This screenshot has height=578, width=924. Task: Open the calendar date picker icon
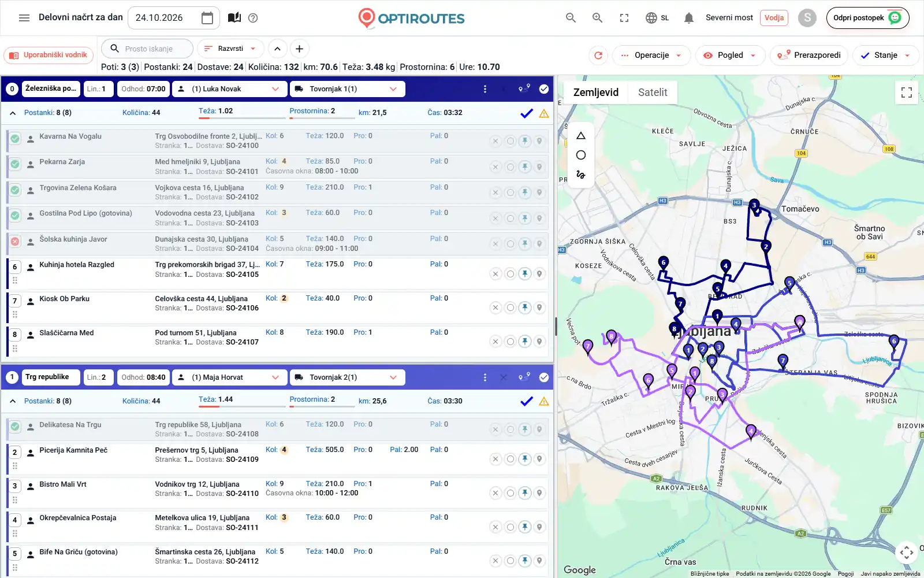pyautogui.click(x=207, y=18)
